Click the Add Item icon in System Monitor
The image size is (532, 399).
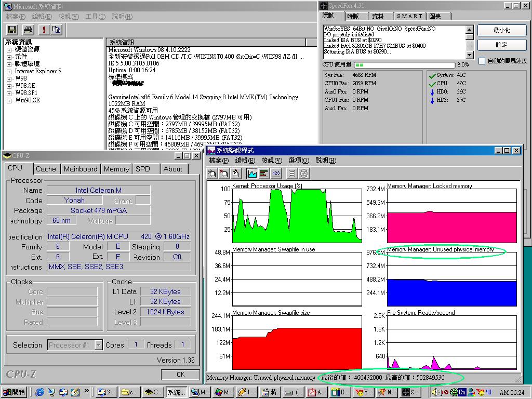coord(212,174)
